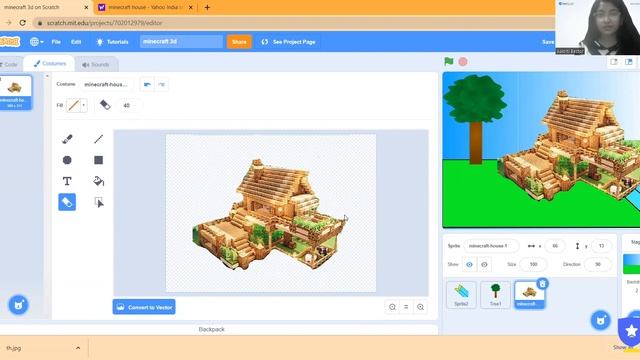
Task: Close the minecraft 3d on Scratch tab
Action: (86, 7)
